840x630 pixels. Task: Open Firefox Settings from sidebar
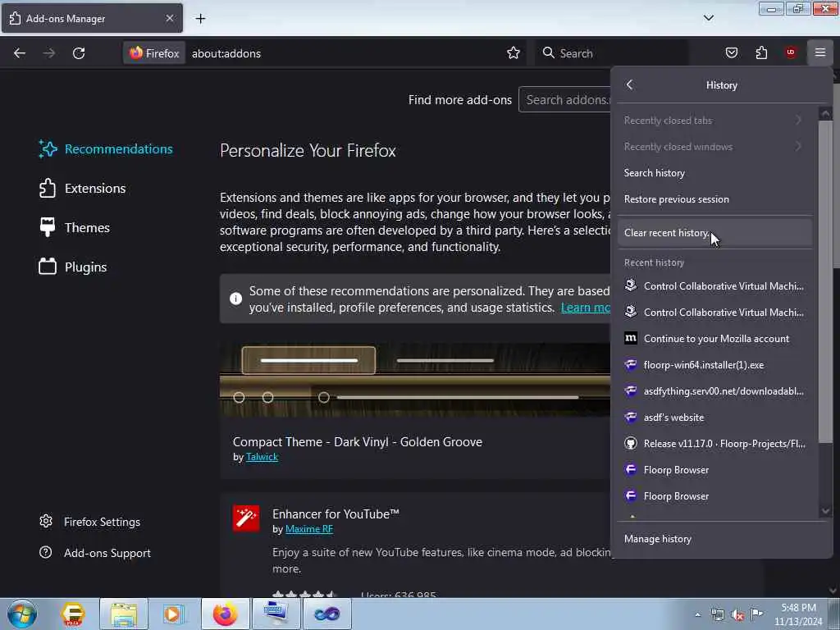(x=89, y=522)
